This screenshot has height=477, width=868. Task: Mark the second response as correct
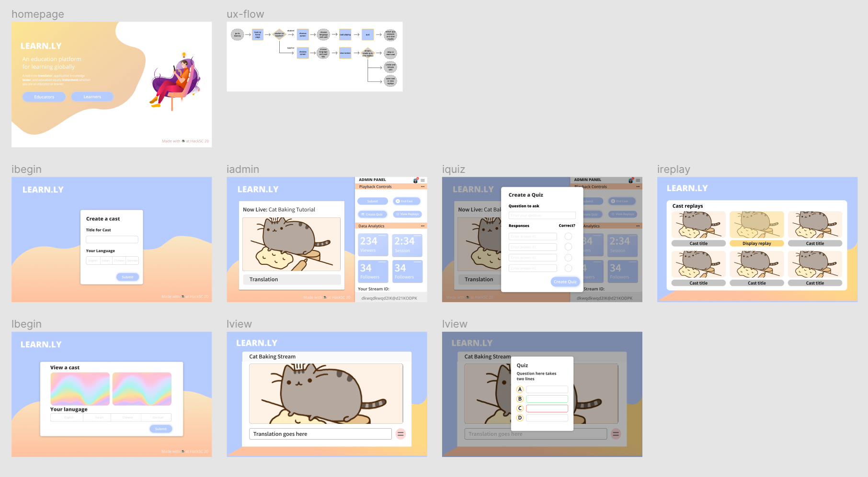tap(568, 247)
